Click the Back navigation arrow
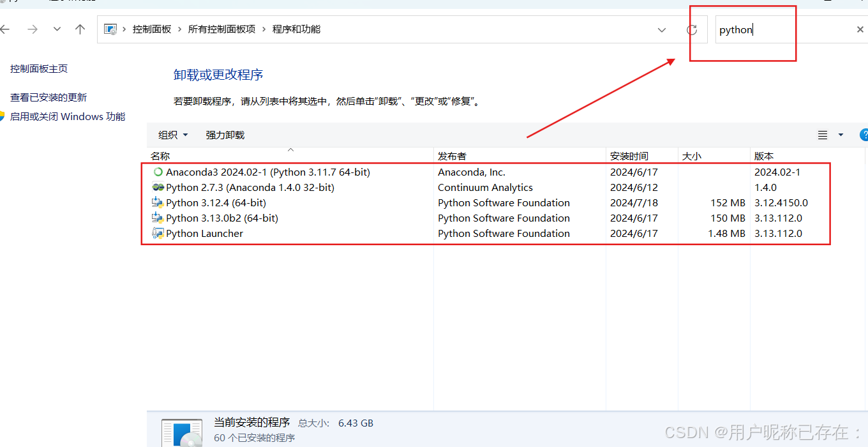 5,29
